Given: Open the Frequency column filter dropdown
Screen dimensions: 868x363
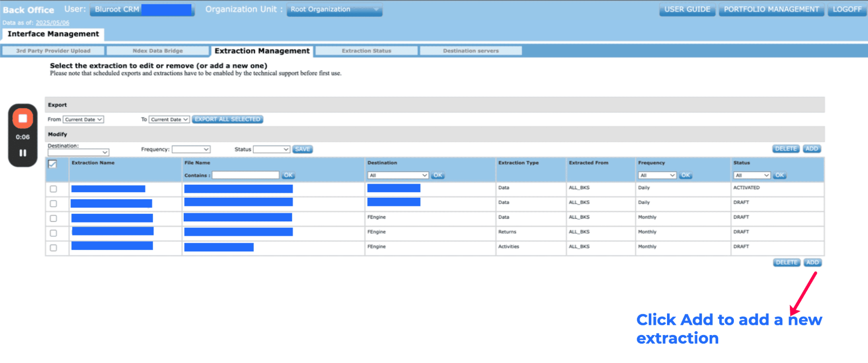Looking at the screenshot, I should coord(657,176).
